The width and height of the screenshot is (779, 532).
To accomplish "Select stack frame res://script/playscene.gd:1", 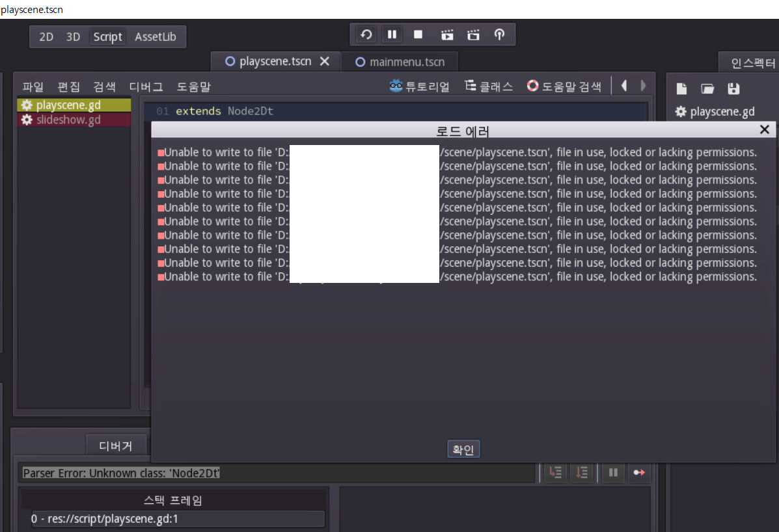I will pyautogui.click(x=178, y=519).
